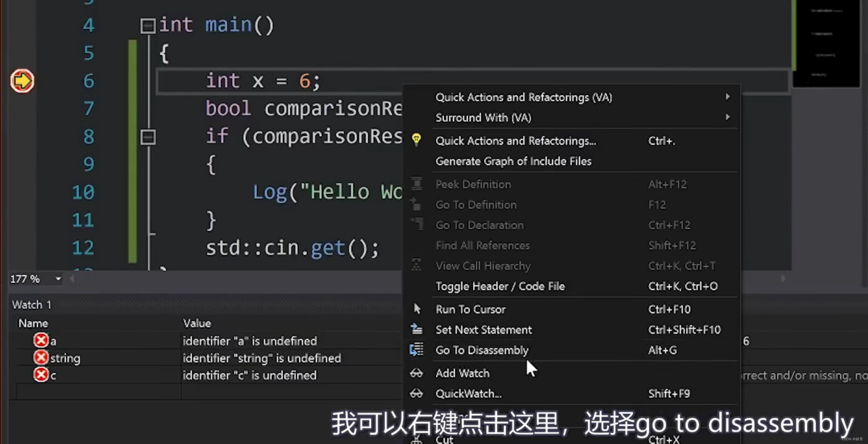Expand Quick Actions and Refactorings (VA) submenu

click(728, 97)
